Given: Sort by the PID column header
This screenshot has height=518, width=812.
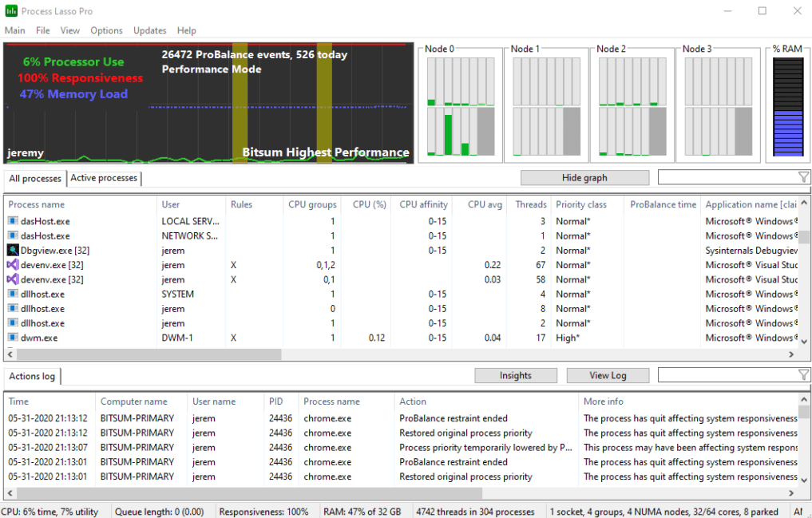Looking at the screenshot, I should coord(281,401).
